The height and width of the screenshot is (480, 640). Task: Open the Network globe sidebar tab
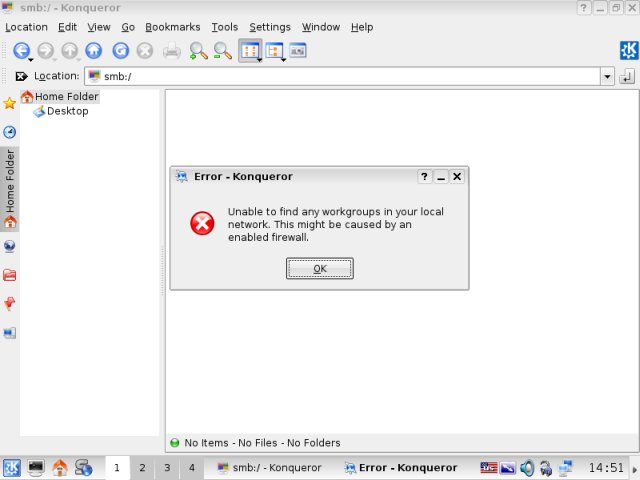tap(9, 246)
